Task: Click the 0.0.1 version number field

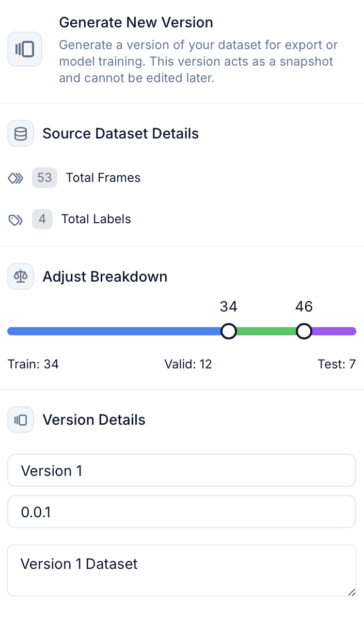Action: [181, 512]
